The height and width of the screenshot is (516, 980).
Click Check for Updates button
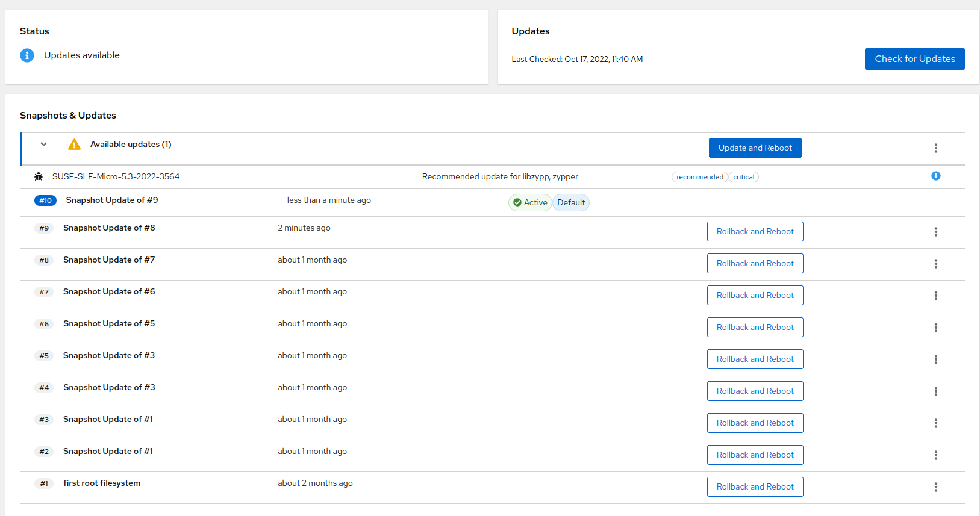(915, 59)
